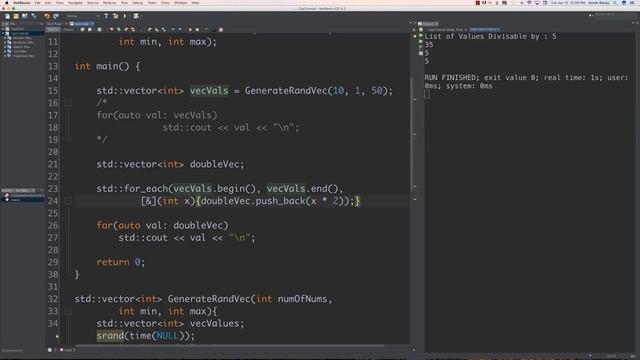Collapse the highlighted project tree node

coord(3,33)
